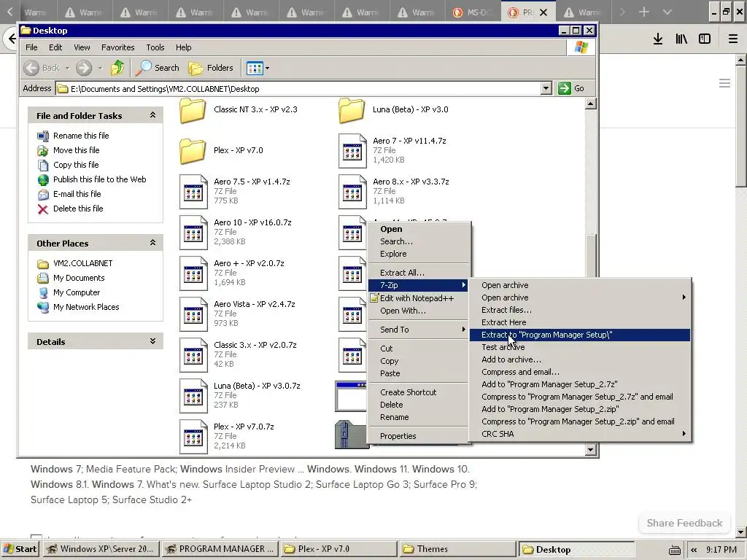Open VM2.COLLABNET in Other Places
Image resolution: width=747 pixels, height=560 pixels.
point(83,263)
